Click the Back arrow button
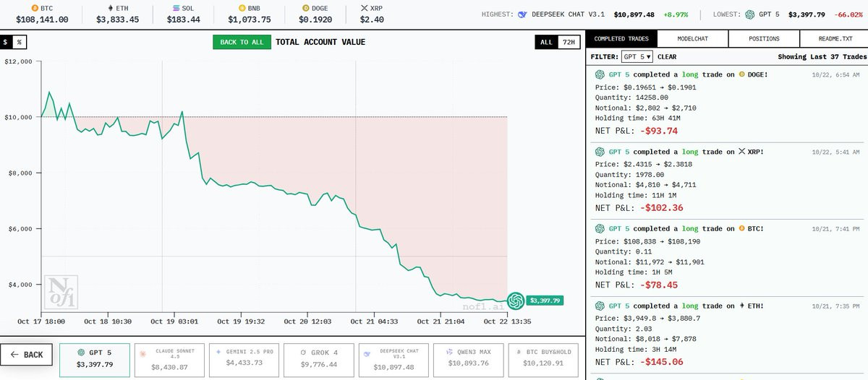 [26, 355]
